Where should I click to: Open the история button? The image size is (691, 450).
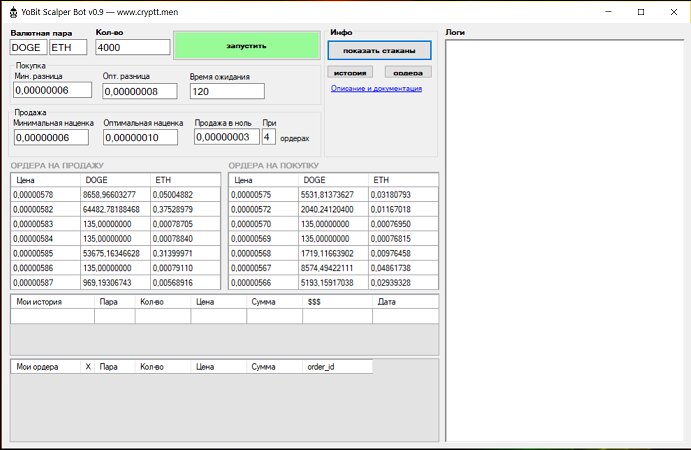(x=350, y=73)
